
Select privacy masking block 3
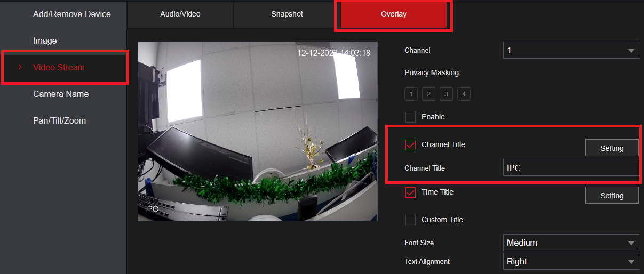pos(446,94)
